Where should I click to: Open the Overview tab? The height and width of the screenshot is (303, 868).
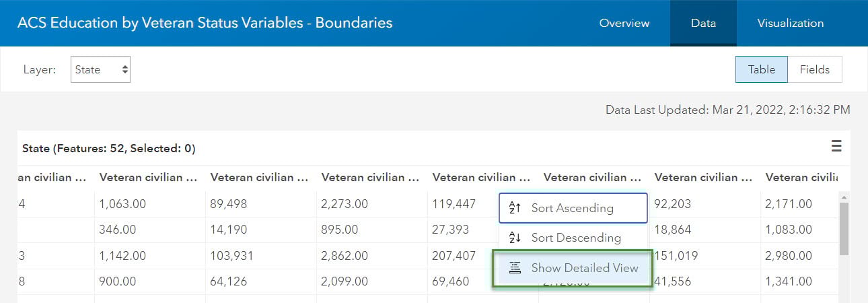(x=624, y=23)
